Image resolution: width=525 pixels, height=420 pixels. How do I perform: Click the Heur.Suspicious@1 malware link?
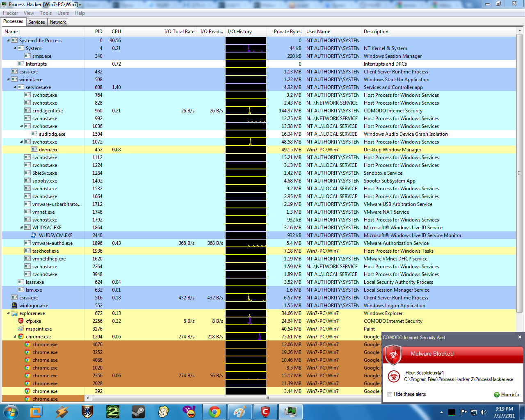(424, 373)
